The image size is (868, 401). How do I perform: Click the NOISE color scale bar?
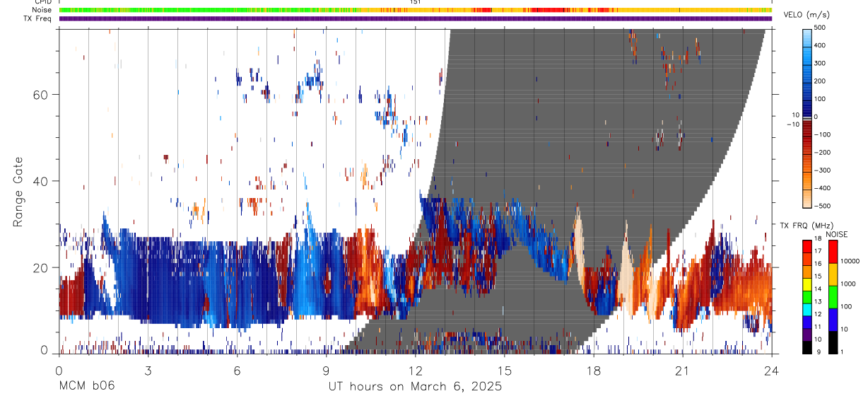point(833,296)
